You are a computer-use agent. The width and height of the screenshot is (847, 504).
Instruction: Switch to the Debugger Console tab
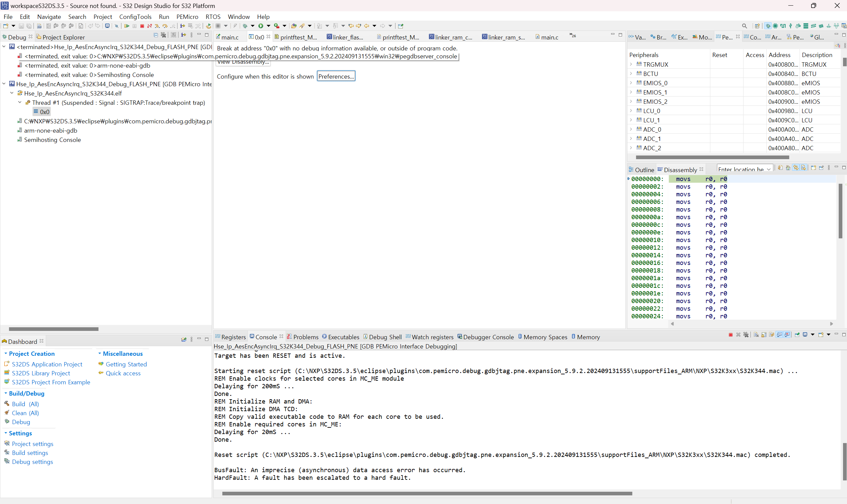click(x=488, y=337)
